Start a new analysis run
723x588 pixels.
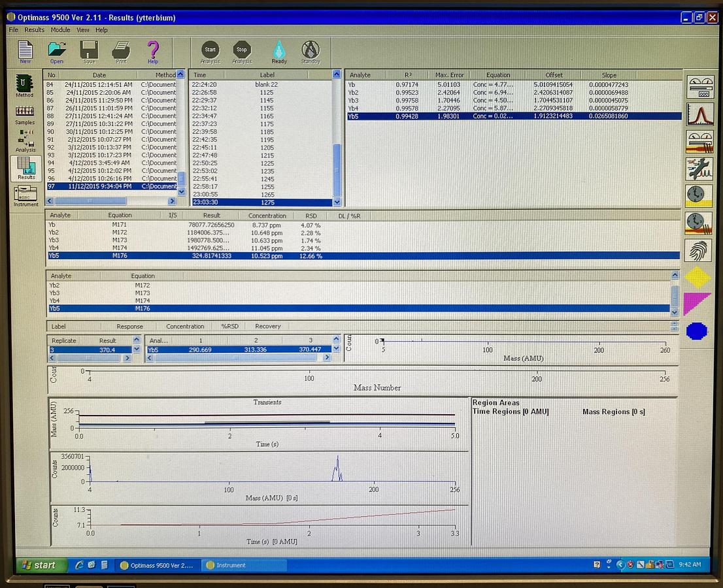coord(210,49)
